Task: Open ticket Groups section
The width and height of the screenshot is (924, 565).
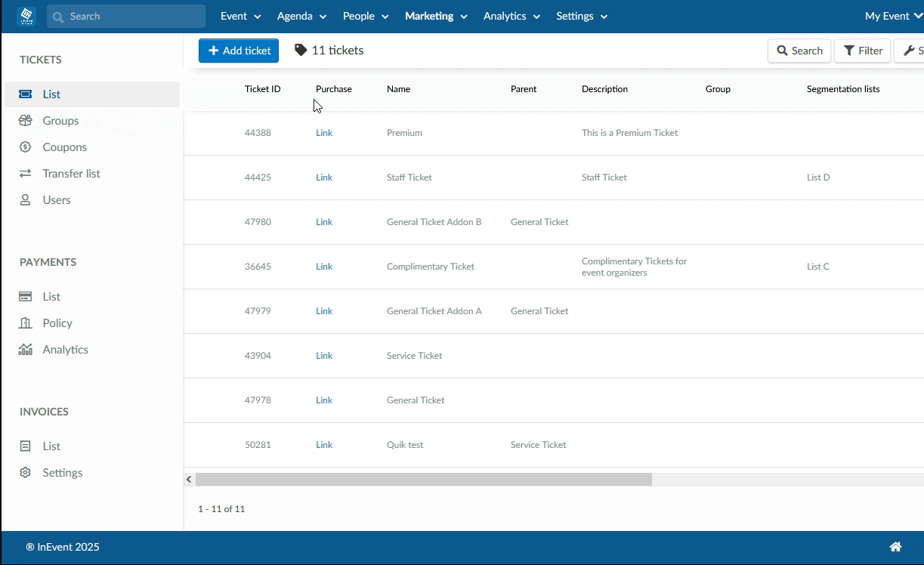Action: (60, 121)
